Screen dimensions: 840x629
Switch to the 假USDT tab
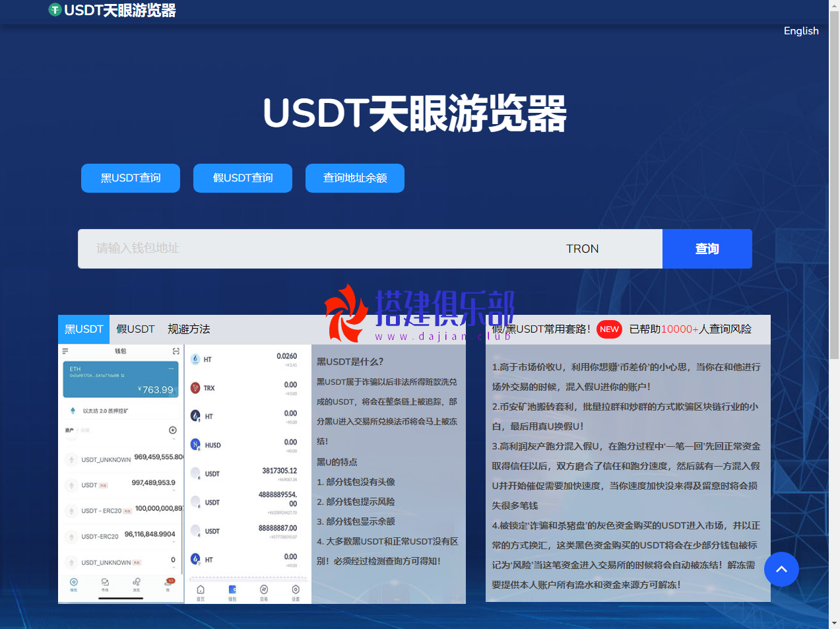point(135,329)
